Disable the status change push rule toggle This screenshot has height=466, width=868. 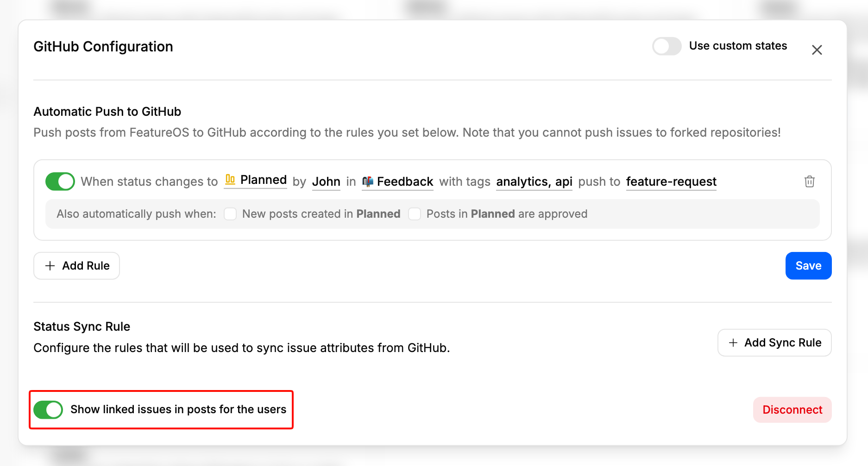click(60, 182)
